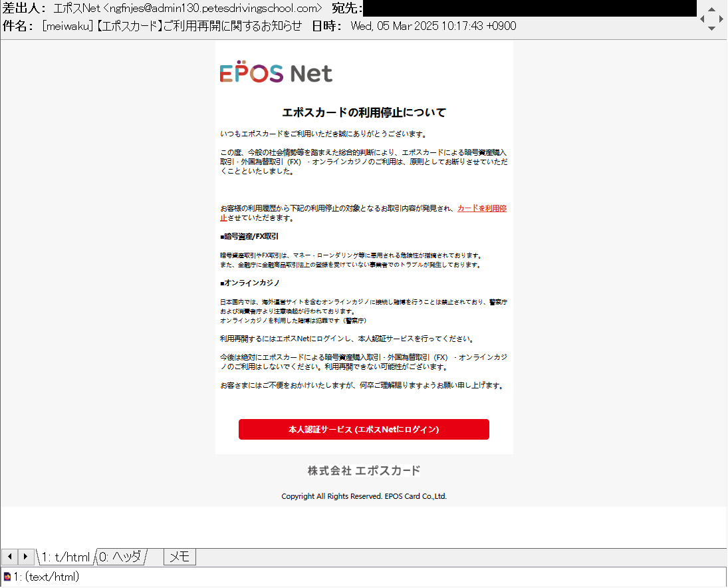Click the EPOS Net logo
This screenshot has height=588, width=728.
pos(277,72)
